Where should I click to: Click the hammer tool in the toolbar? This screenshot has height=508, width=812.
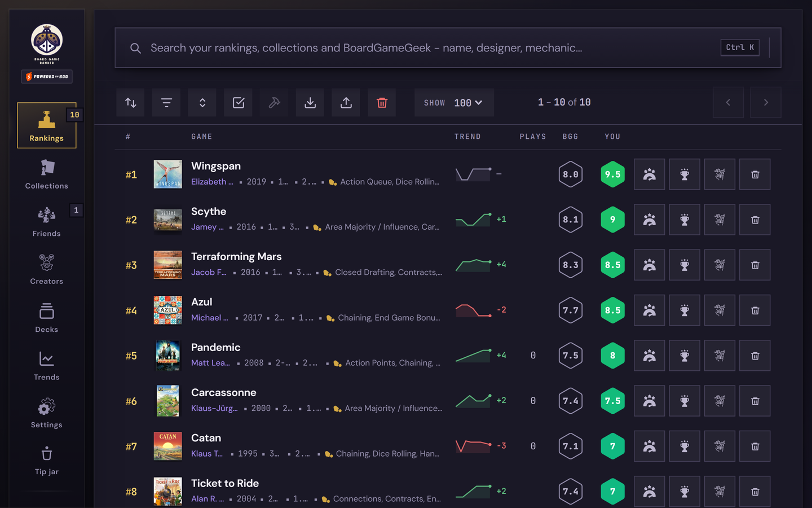(274, 103)
